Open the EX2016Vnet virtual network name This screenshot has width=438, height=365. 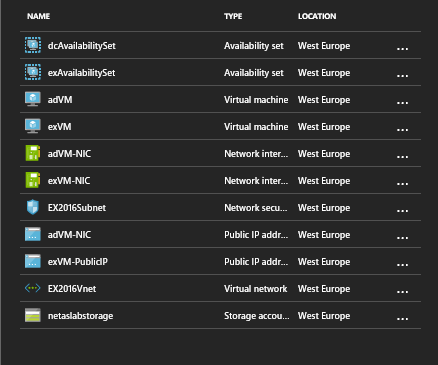[x=72, y=289]
